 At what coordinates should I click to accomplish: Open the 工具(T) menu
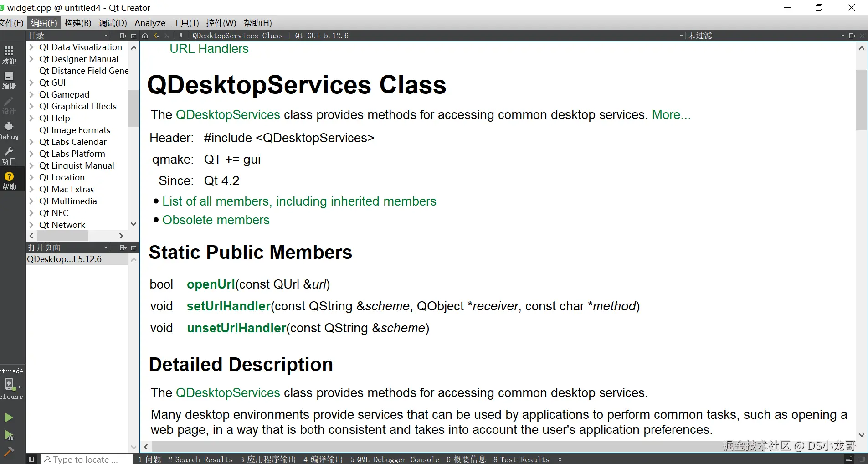click(x=186, y=23)
